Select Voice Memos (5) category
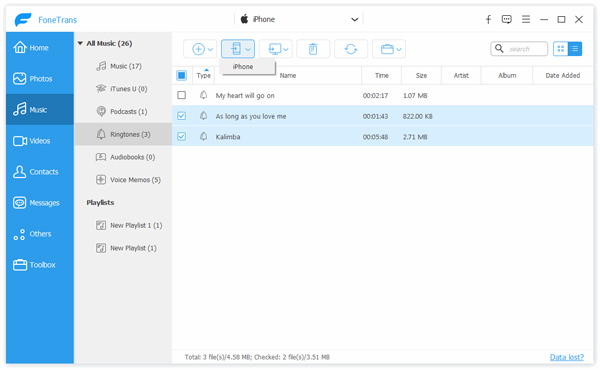This screenshot has height=370, width=600. pos(123,180)
